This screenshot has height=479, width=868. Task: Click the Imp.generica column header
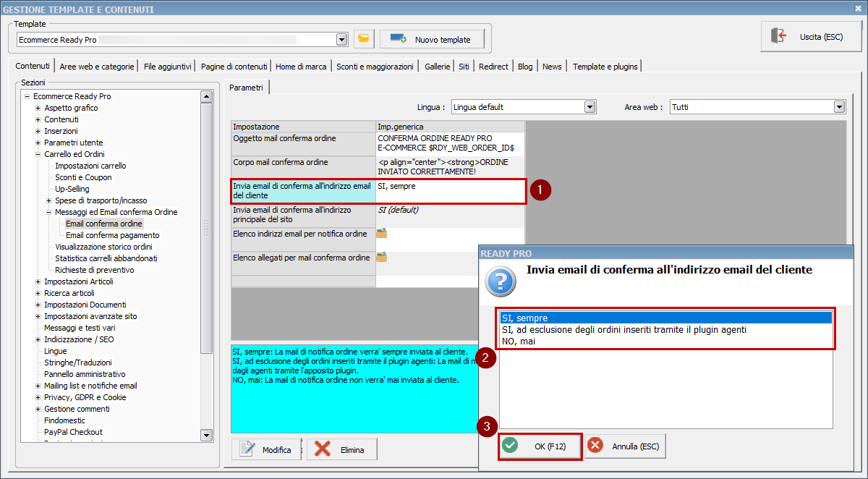[450, 127]
